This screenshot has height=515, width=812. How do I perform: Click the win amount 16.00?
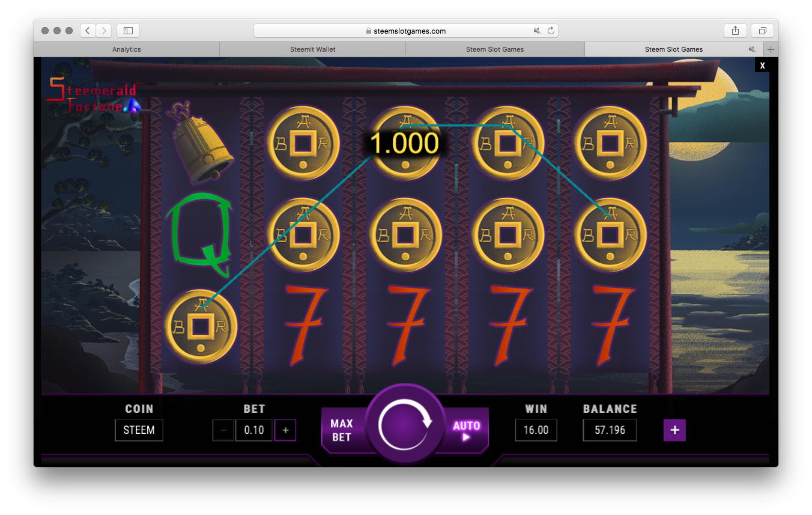click(536, 430)
